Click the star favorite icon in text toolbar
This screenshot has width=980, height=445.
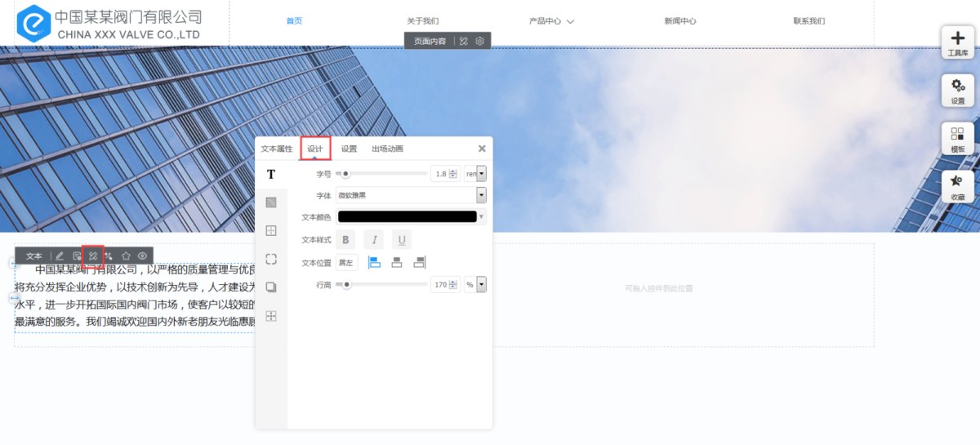pos(126,256)
